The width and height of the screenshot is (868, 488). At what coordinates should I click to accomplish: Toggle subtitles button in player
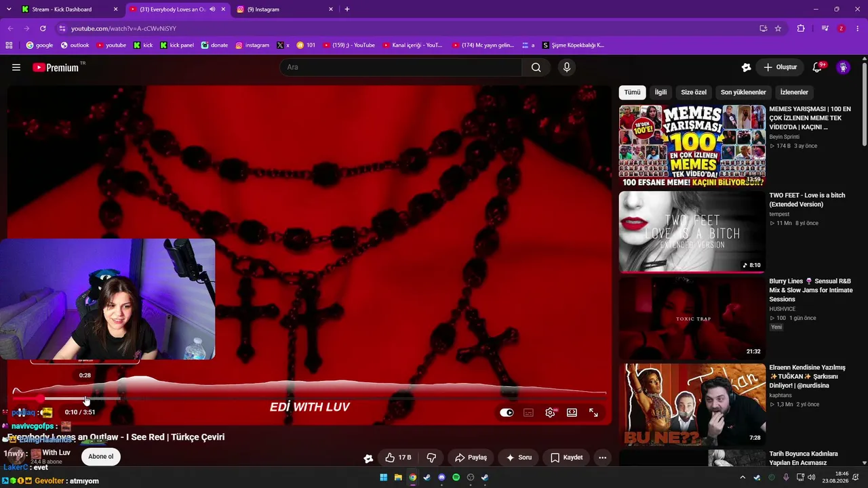click(x=528, y=412)
